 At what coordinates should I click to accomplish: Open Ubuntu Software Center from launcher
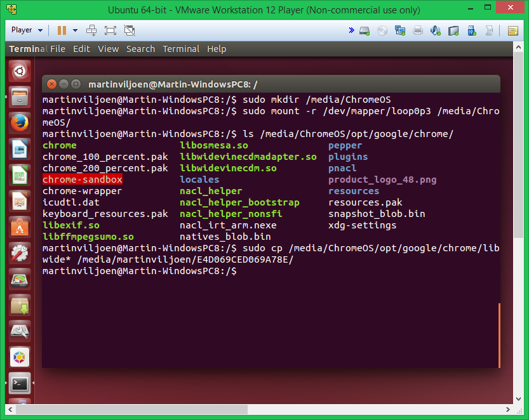20,227
